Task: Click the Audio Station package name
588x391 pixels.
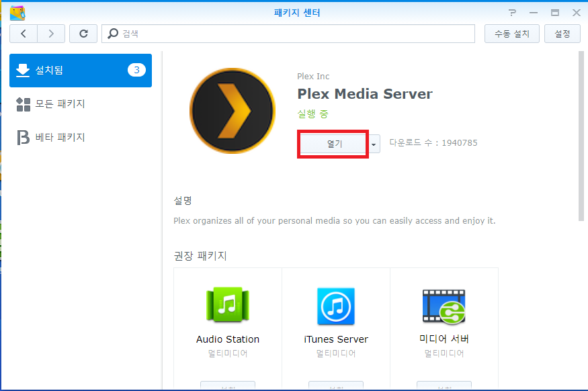Action: [x=228, y=339]
